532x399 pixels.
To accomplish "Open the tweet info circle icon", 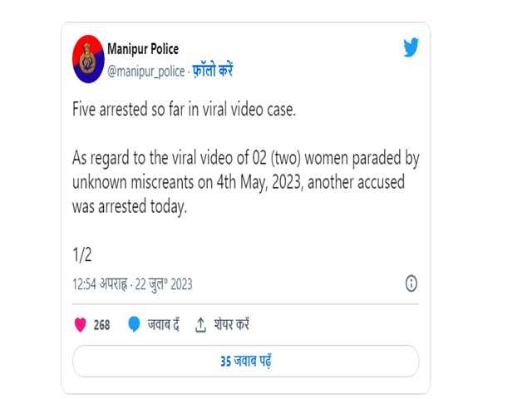I will click(411, 283).
